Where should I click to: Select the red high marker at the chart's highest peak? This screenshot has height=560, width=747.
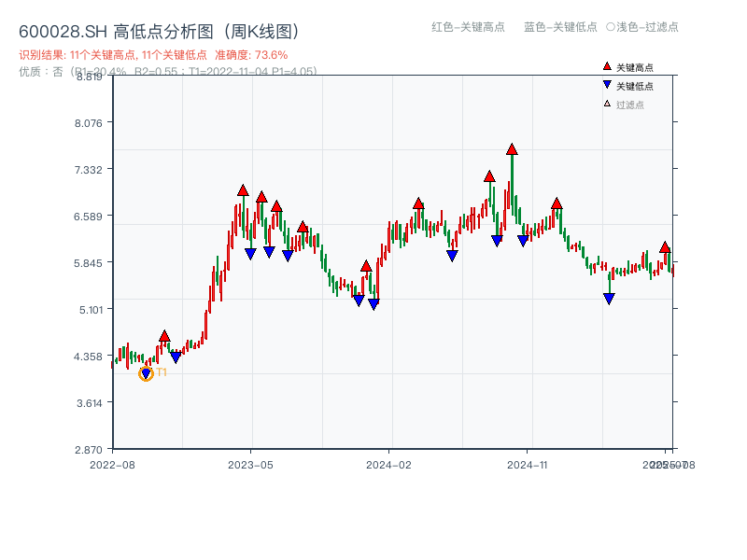[512, 149]
